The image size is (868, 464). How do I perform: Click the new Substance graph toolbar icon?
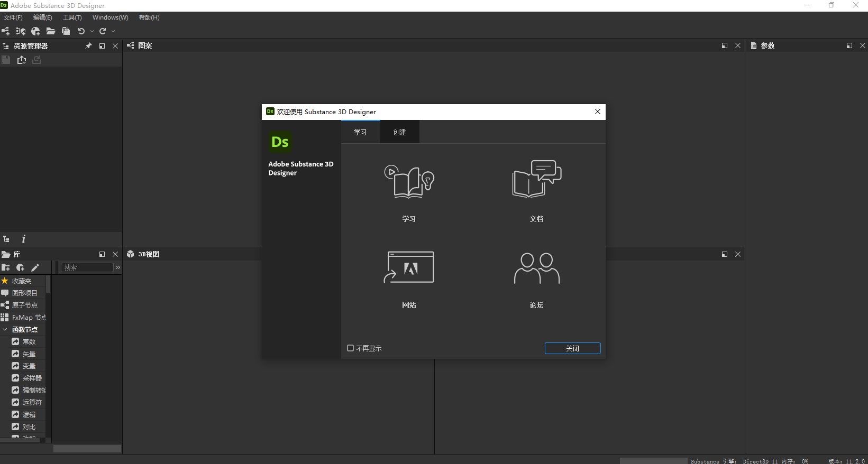(x=6, y=31)
